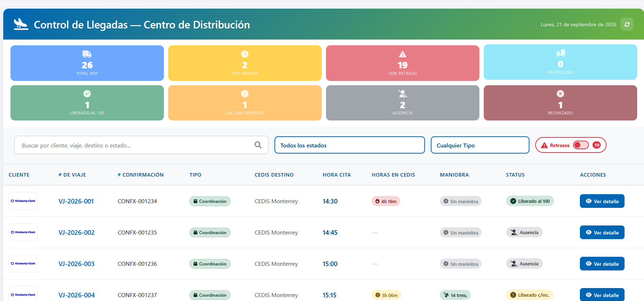This screenshot has height=301, width=644.
Task: Click exclamation icon on Lib. c/Incidencias card
Action: (245, 94)
